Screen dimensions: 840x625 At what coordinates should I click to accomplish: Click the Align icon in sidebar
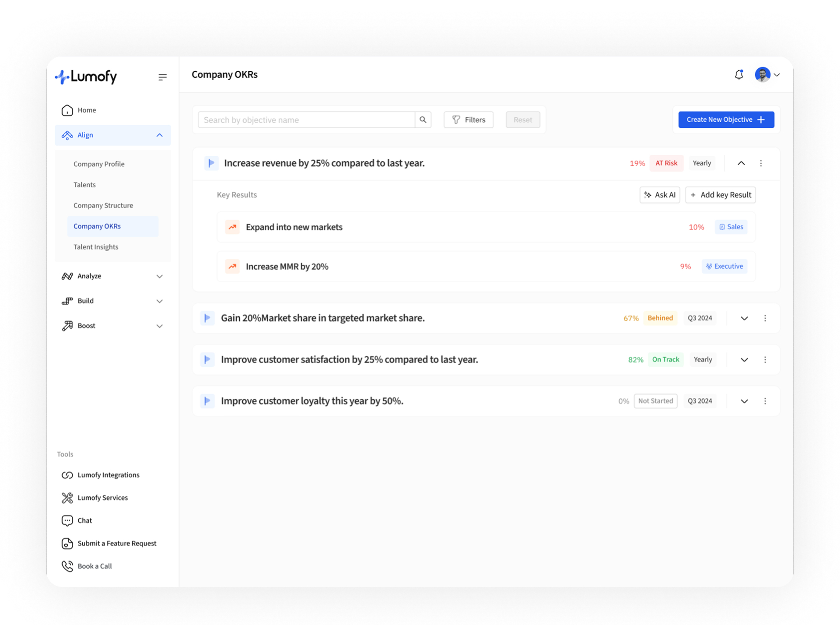tap(67, 135)
